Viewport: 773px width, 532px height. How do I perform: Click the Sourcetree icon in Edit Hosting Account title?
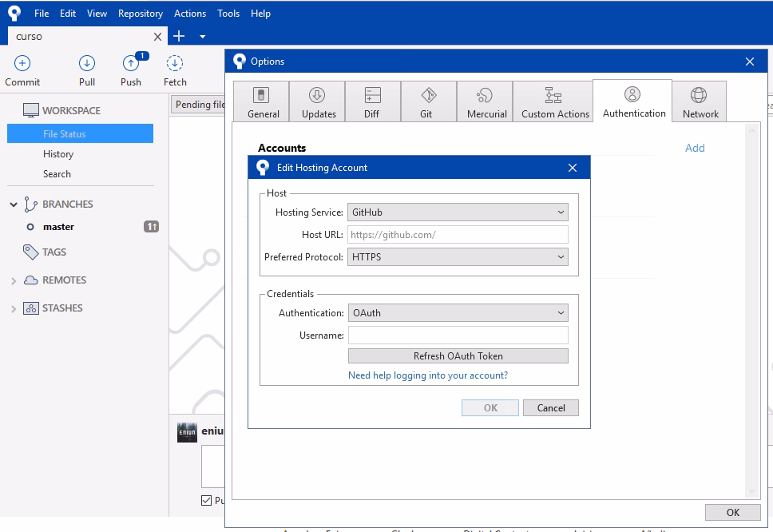(263, 168)
